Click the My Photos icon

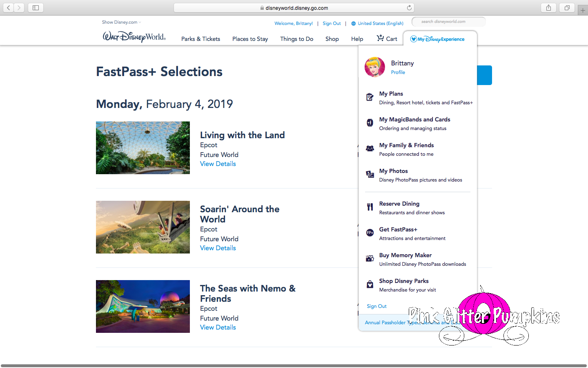[370, 174]
